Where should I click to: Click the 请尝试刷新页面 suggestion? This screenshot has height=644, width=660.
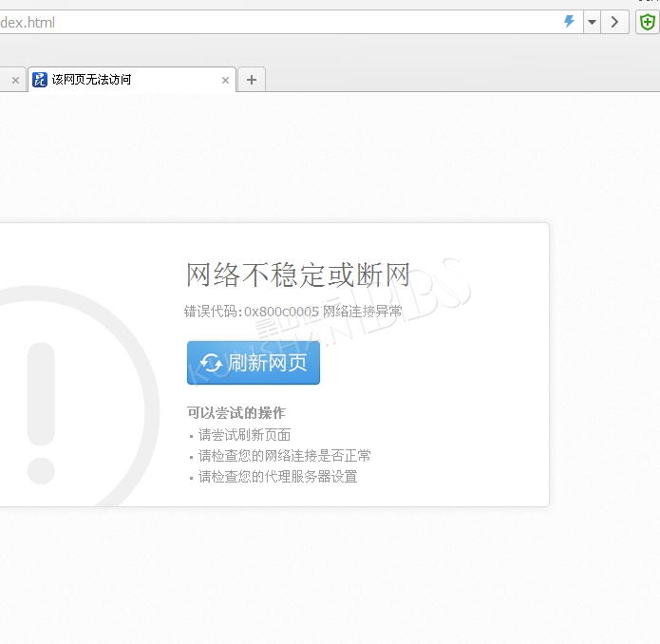pos(244,435)
